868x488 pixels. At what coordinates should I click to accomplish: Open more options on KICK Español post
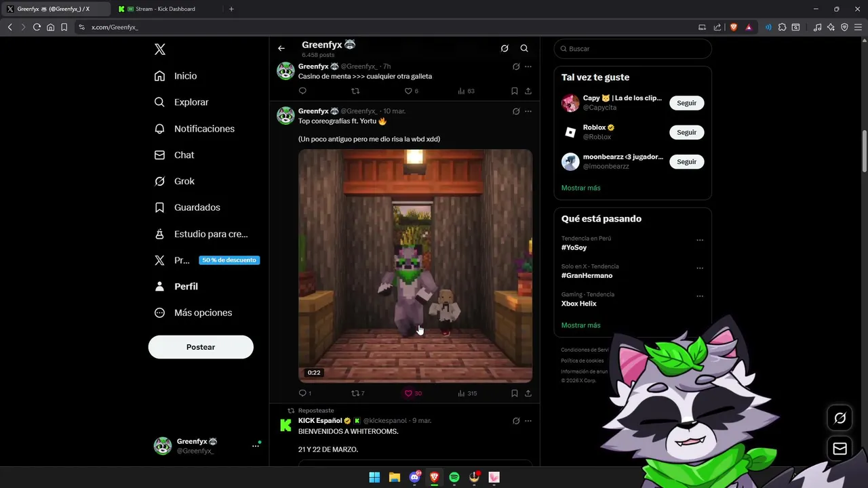[x=528, y=421]
